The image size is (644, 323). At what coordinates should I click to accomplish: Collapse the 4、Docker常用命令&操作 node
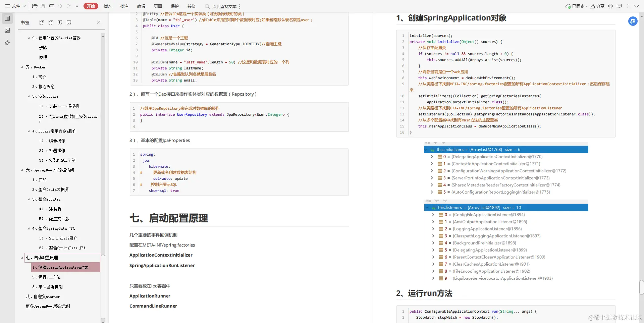click(x=29, y=131)
